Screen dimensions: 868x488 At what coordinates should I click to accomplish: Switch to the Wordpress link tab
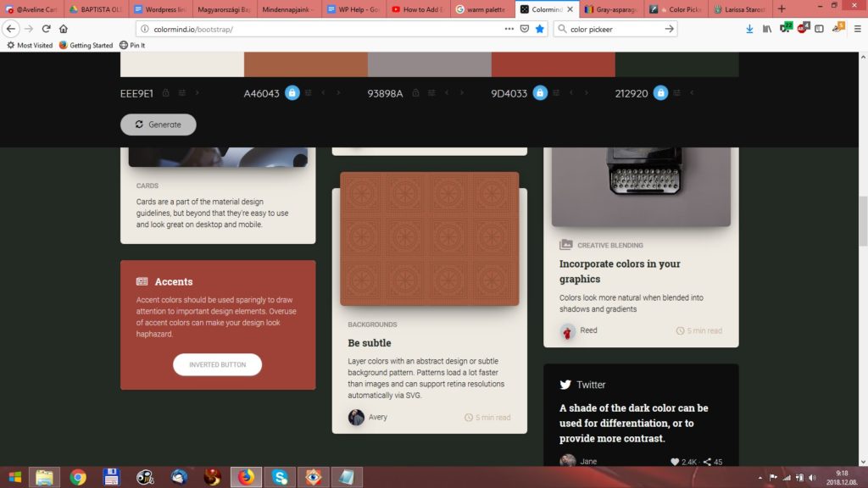[x=160, y=9]
